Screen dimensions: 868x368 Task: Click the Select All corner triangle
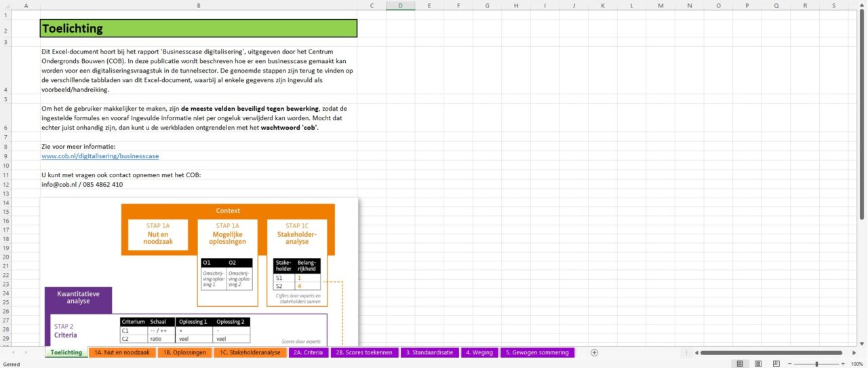(x=5, y=6)
